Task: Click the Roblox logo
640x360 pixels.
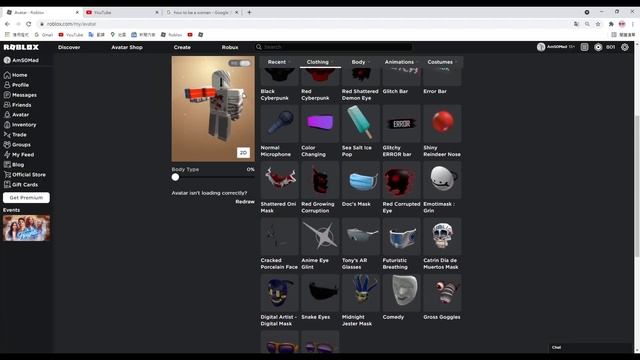Action: point(21,47)
